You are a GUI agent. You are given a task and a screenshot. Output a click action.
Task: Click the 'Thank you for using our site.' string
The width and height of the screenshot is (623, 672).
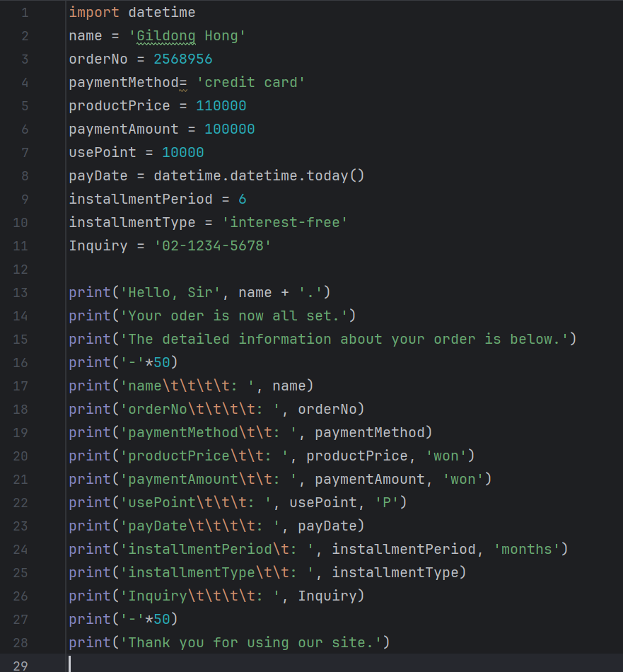pyautogui.click(x=250, y=642)
